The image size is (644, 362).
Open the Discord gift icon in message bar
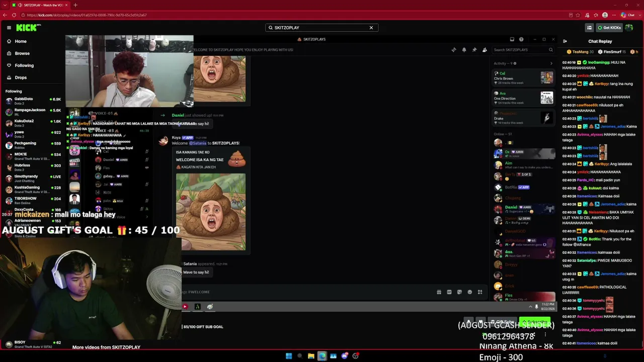439,292
